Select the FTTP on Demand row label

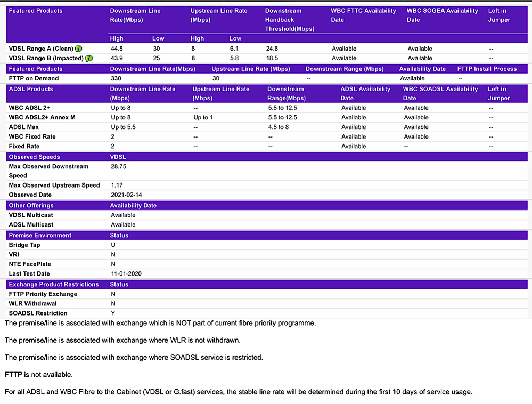pyautogui.click(x=34, y=78)
